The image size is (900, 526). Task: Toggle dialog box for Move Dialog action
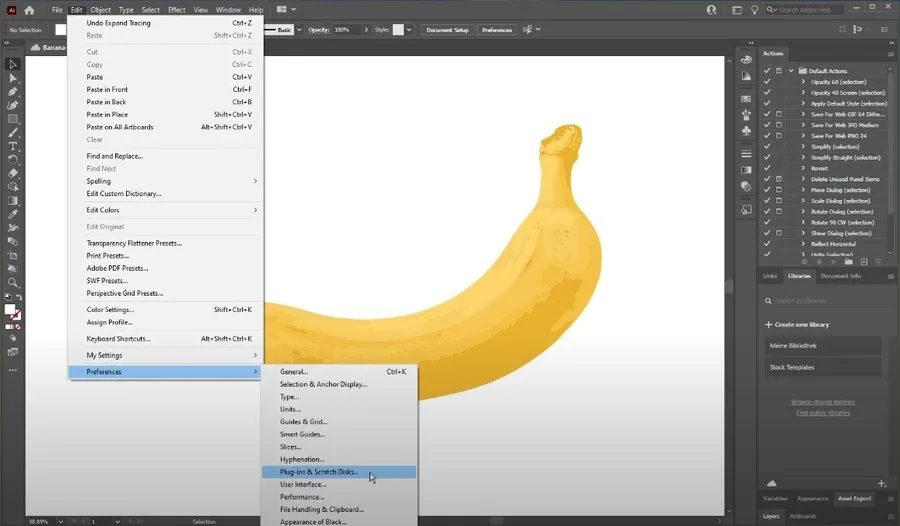coord(779,189)
